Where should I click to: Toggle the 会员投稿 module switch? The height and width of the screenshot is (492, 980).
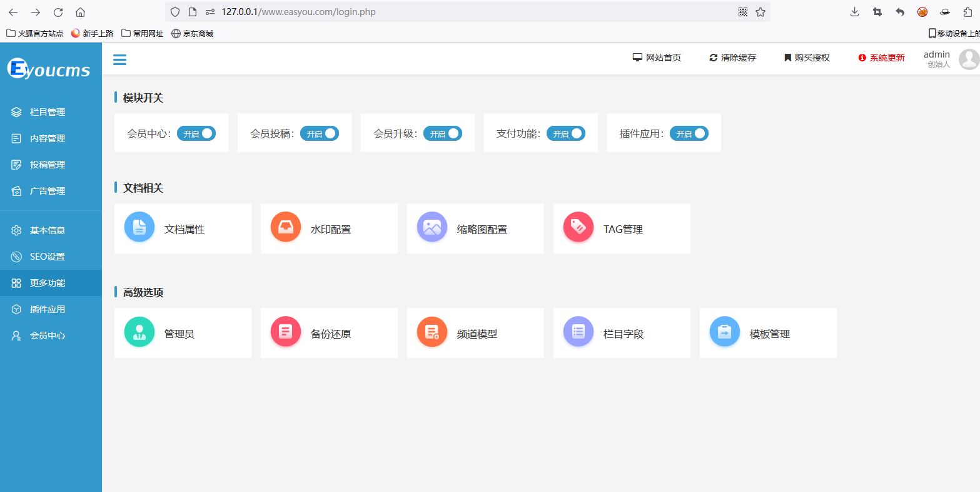point(320,133)
